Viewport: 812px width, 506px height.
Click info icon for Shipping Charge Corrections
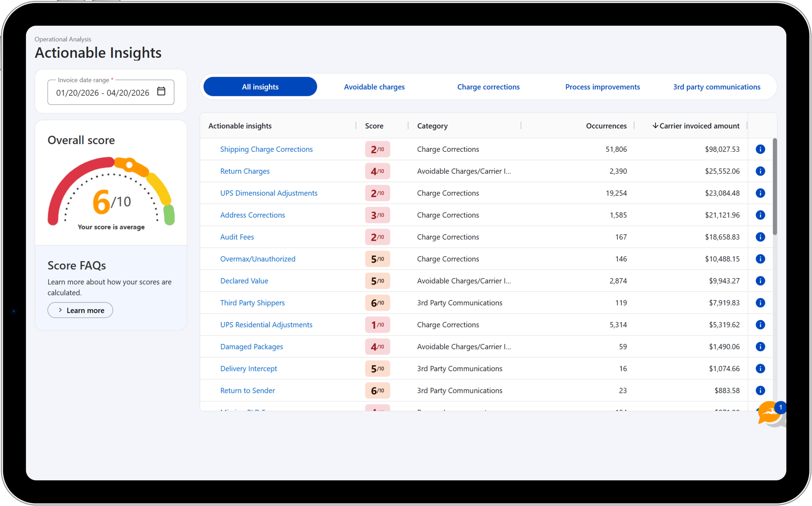tap(760, 149)
